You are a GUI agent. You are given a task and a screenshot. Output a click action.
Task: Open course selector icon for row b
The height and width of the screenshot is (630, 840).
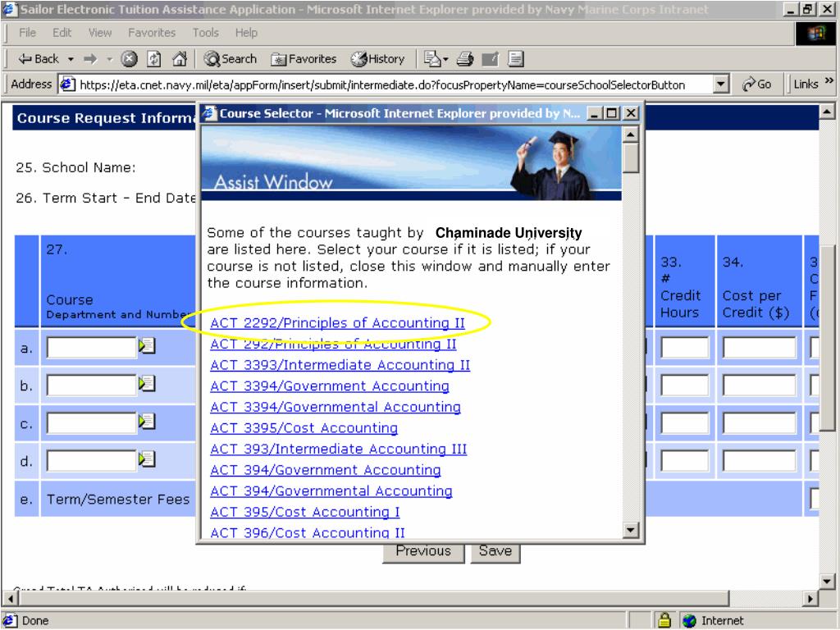pos(147,384)
